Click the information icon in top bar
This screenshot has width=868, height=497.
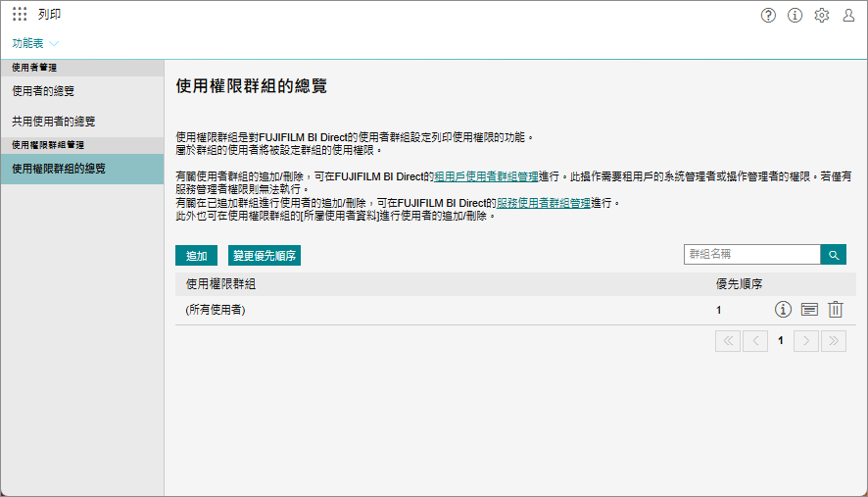(x=796, y=15)
